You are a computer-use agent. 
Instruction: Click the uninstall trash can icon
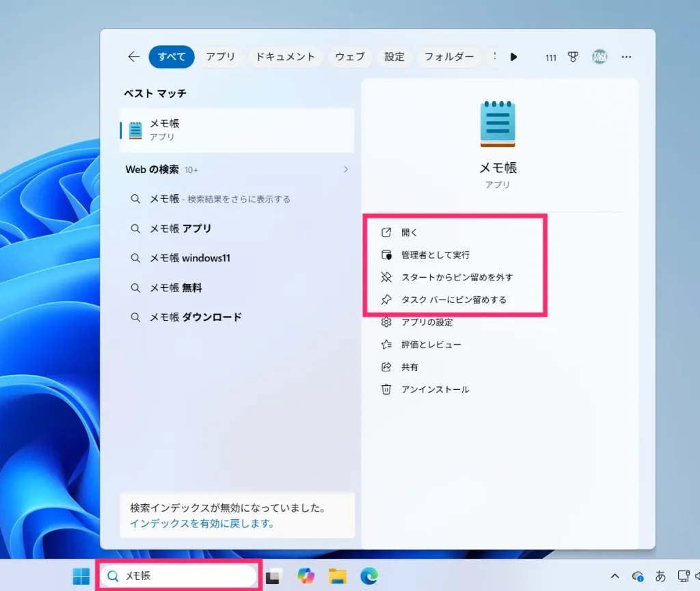click(386, 389)
